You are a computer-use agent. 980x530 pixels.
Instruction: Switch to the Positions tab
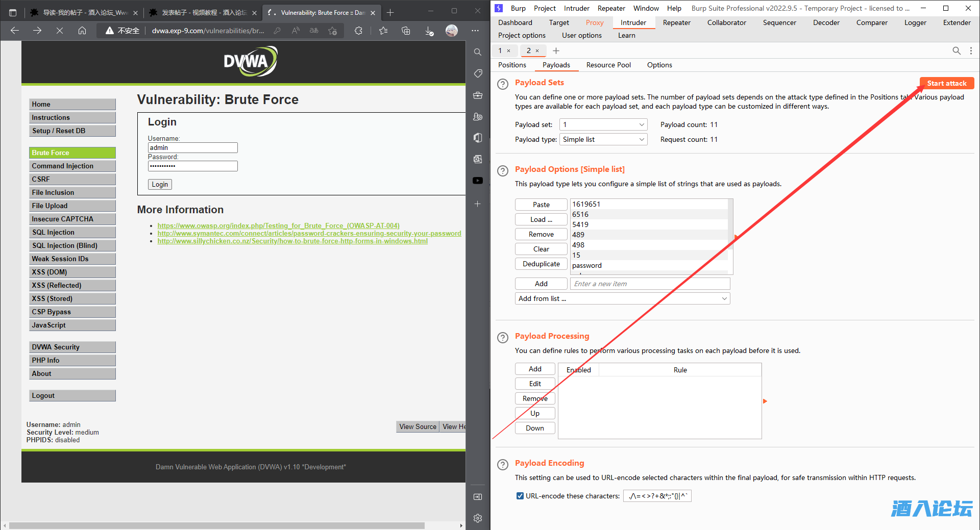[512, 65]
